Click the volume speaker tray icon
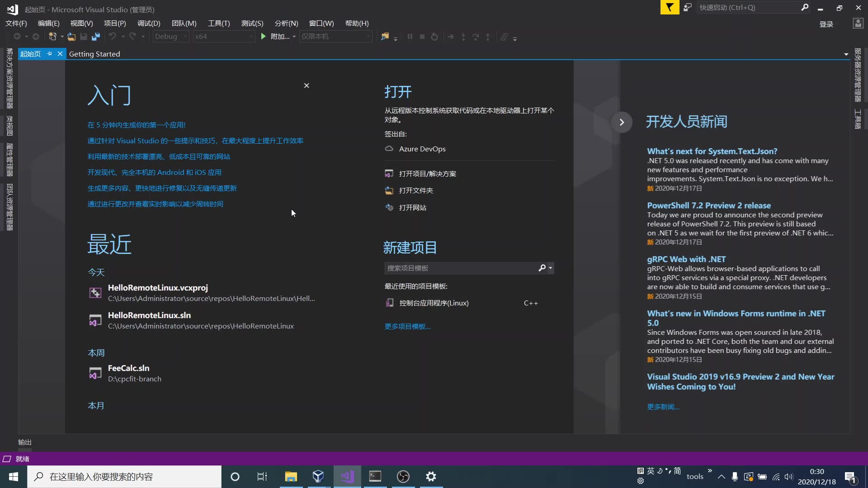 (x=789, y=477)
